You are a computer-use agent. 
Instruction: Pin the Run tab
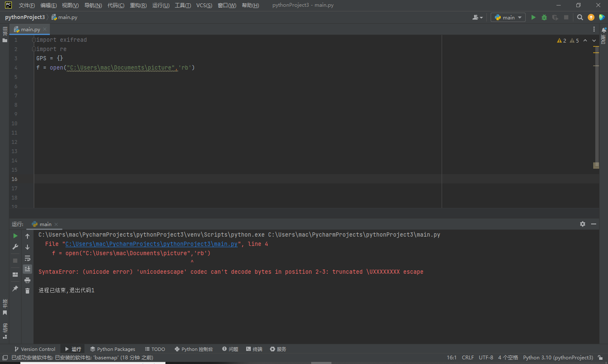coord(15,289)
